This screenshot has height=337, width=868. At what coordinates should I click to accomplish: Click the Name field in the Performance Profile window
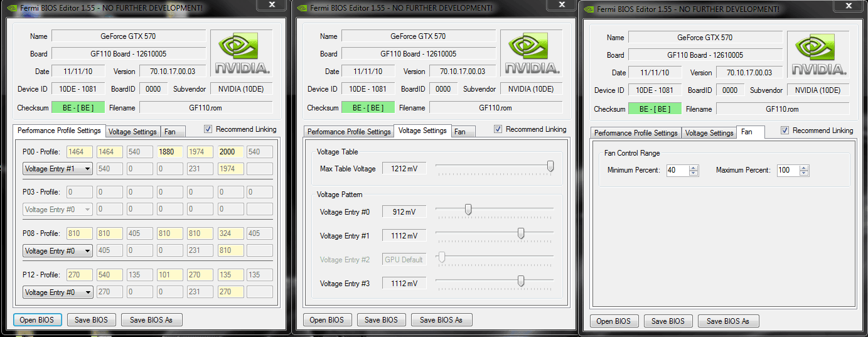click(x=129, y=36)
